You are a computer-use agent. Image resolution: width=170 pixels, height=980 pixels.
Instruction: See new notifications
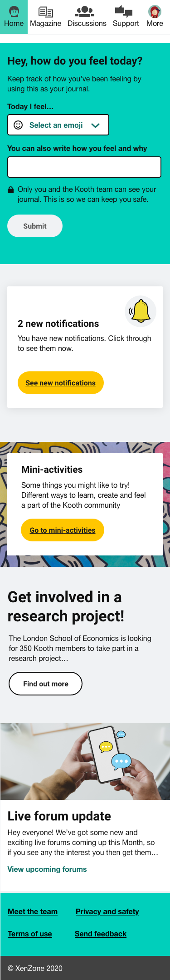pos(61,383)
